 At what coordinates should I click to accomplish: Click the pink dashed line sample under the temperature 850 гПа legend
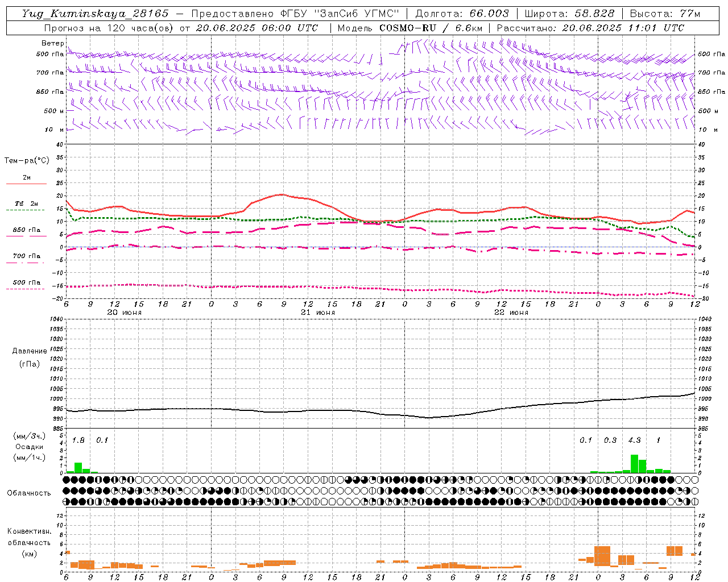[26, 236]
